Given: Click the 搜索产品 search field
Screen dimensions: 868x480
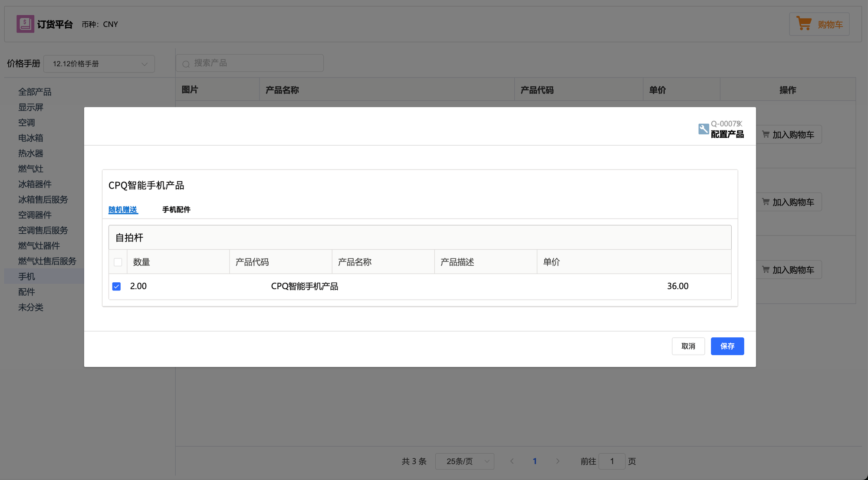Looking at the screenshot, I should 256,63.
